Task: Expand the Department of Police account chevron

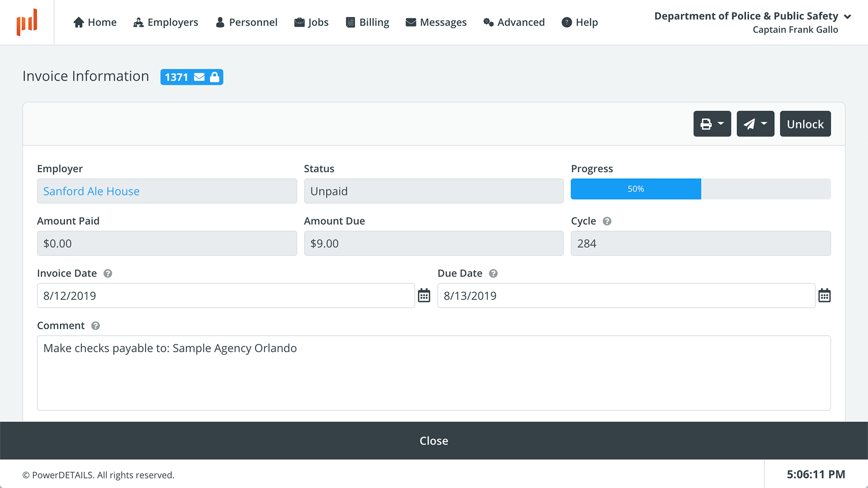Action: coord(848,16)
